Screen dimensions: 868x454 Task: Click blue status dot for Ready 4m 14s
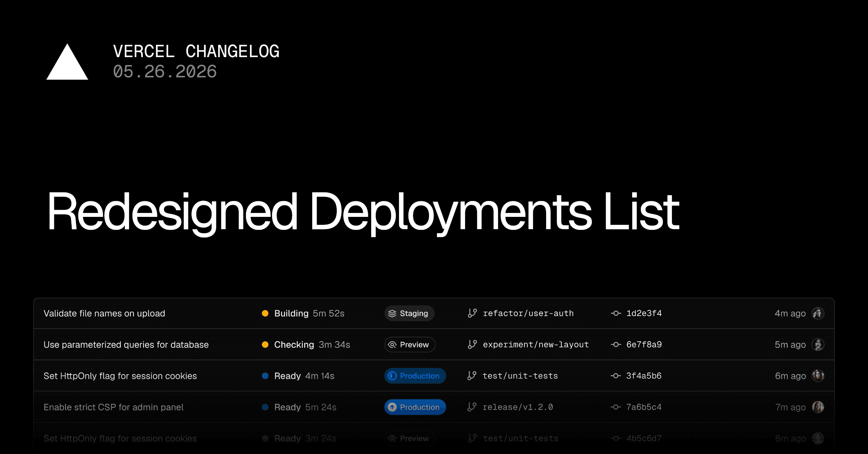265,376
